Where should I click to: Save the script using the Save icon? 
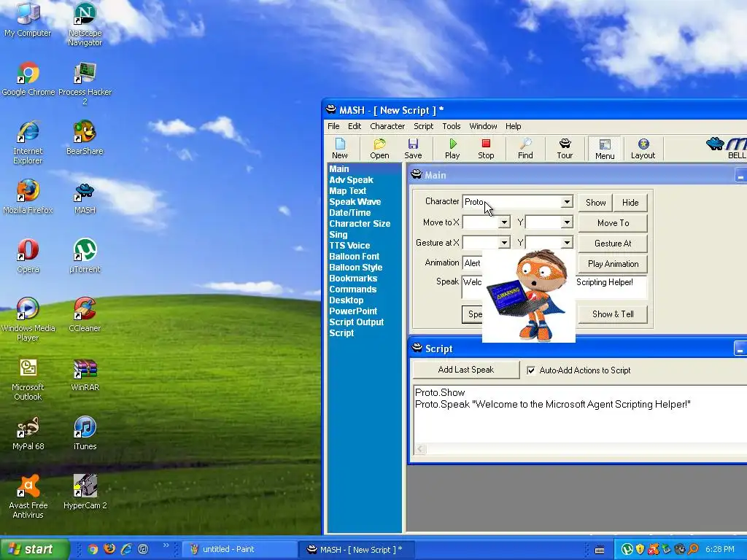tap(413, 149)
